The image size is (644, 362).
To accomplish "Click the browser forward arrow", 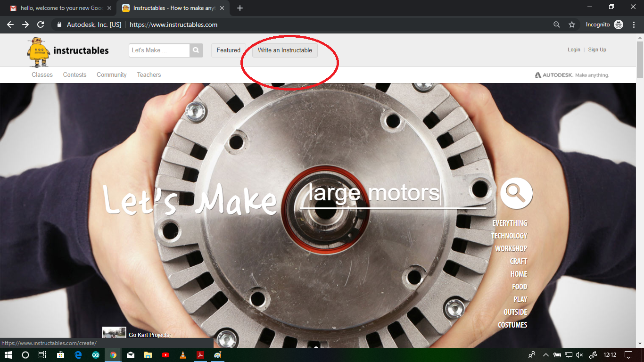I will [x=25, y=25].
